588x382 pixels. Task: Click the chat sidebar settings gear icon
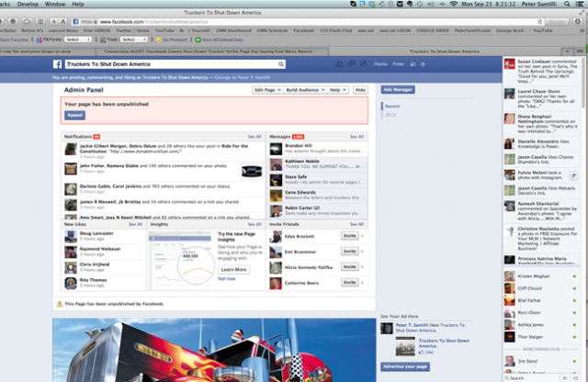coord(565,378)
